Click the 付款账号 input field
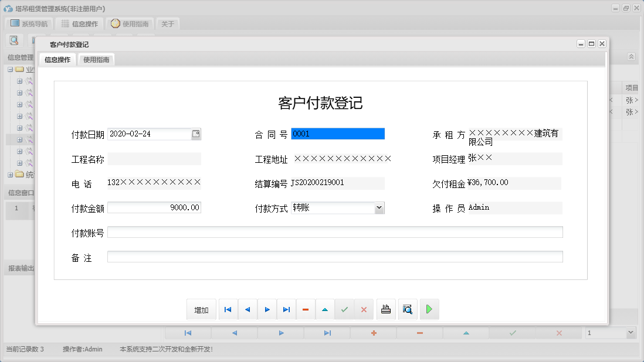 coord(334,231)
